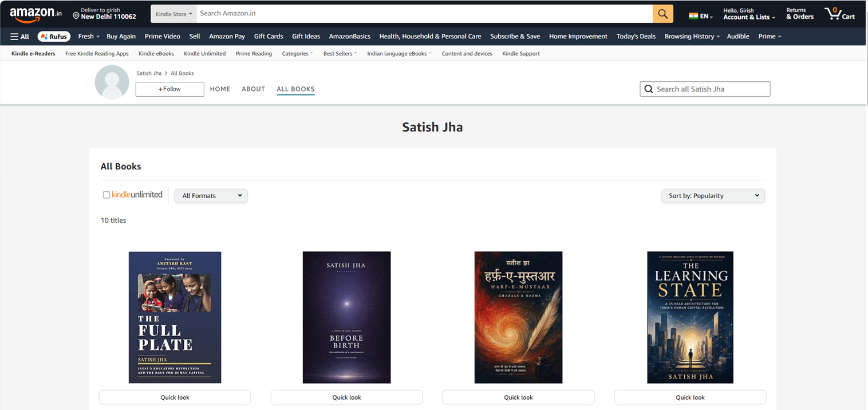Open Before Birth book cover
This screenshot has height=410, width=868.
click(346, 317)
